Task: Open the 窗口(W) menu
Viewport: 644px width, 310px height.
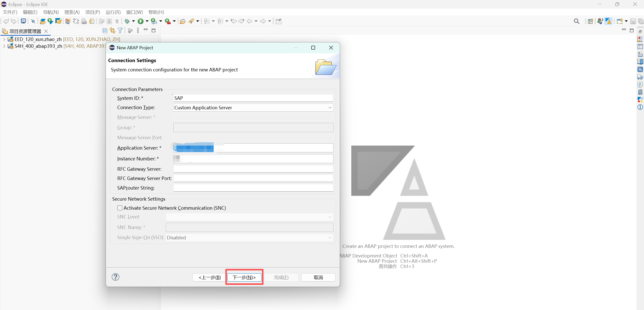Action: (x=135, y=12)
